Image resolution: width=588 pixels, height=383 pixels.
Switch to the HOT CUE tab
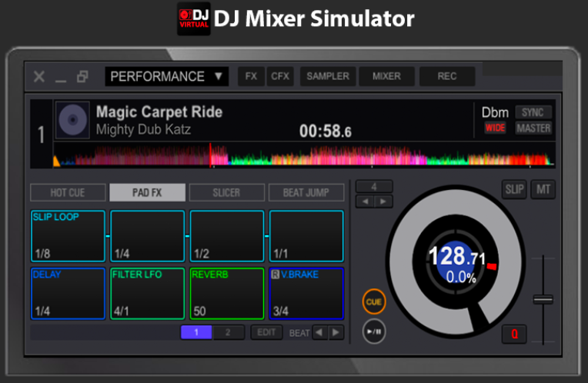68,192
